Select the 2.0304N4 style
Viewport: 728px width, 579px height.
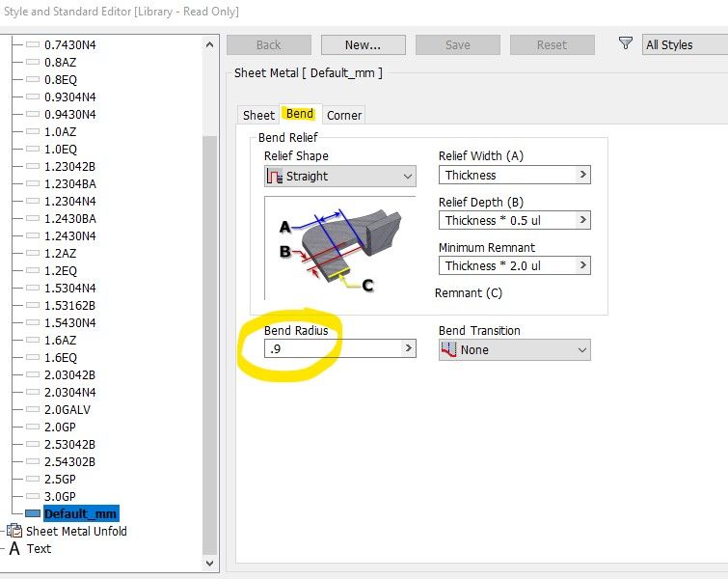coord(70,392)
